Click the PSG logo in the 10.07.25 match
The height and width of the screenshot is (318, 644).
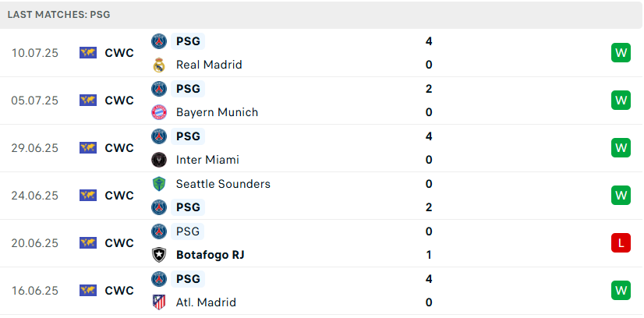[159, 41]
